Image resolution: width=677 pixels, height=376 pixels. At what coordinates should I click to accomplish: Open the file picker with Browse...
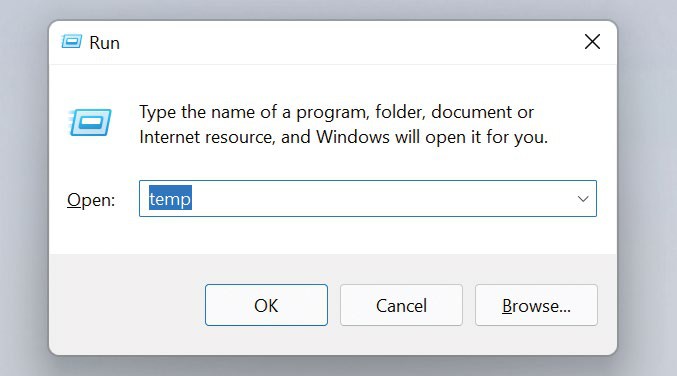pos(536,305)
